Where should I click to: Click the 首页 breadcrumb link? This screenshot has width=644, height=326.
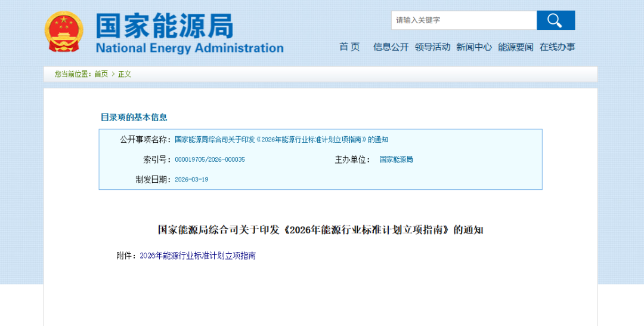click(101, 74)
